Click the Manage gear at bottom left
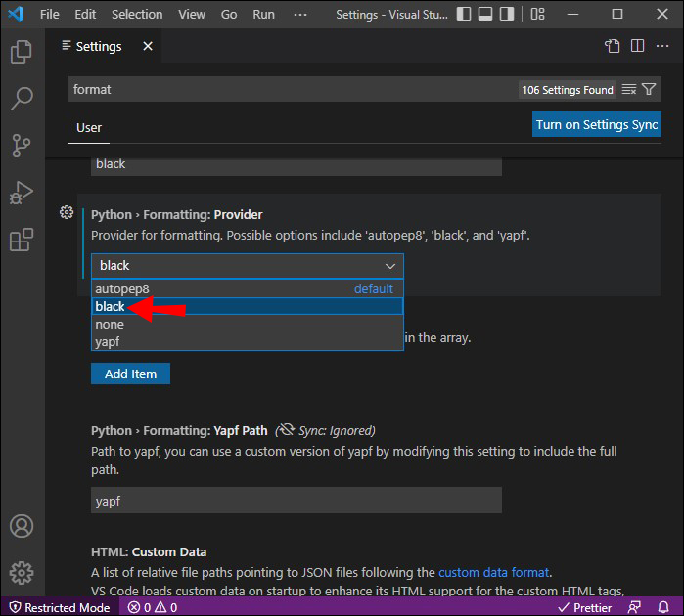 [22, 573]
